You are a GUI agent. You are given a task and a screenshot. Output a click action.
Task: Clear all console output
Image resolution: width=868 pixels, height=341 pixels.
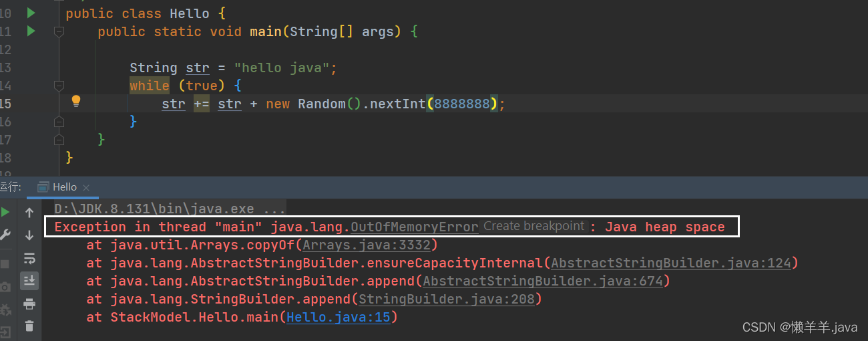coord(29,326)
